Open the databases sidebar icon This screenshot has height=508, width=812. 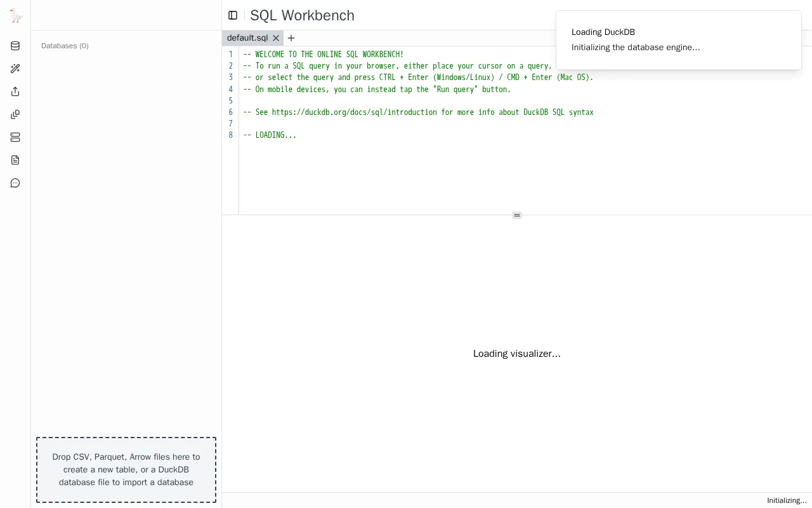pyautogui.click(x=15, y=46)
